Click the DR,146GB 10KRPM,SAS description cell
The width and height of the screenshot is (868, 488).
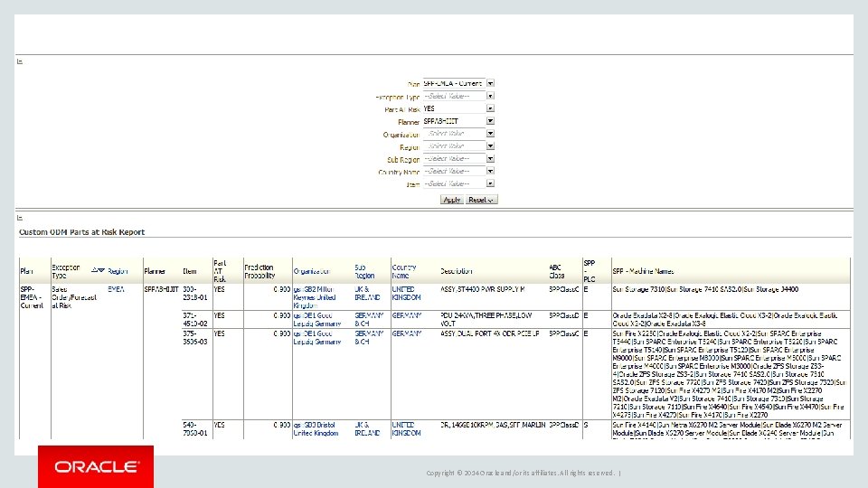pyautogui.click(x=493, y=425)
